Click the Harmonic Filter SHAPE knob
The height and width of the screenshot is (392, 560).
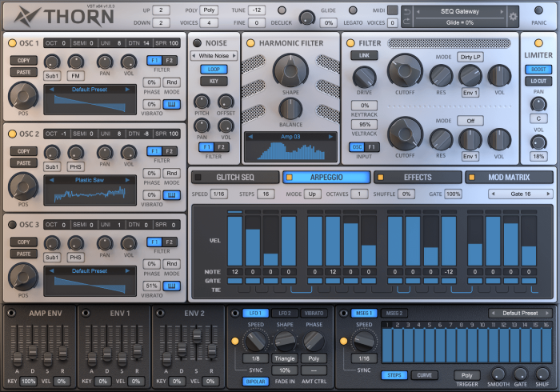pos(290,70)
